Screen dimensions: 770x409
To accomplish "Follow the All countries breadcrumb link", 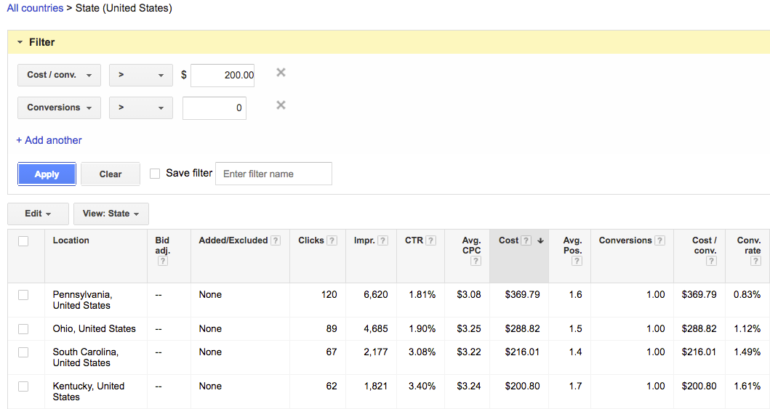I will tap(38, 8).
